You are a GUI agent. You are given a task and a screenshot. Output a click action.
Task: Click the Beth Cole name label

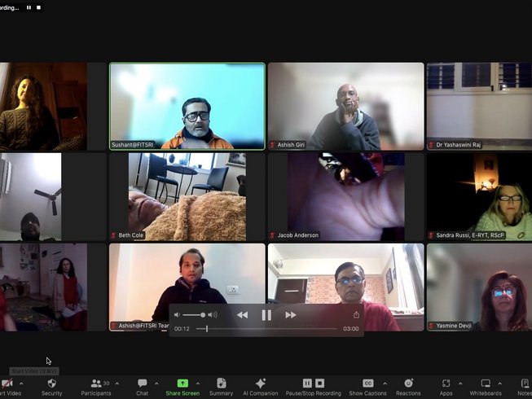point(130,235)
